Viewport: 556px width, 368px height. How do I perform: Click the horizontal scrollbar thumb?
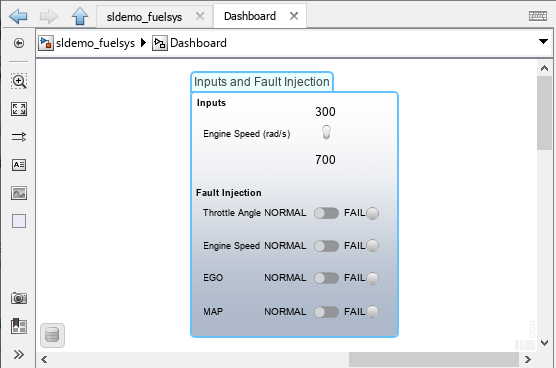point(434,359)
